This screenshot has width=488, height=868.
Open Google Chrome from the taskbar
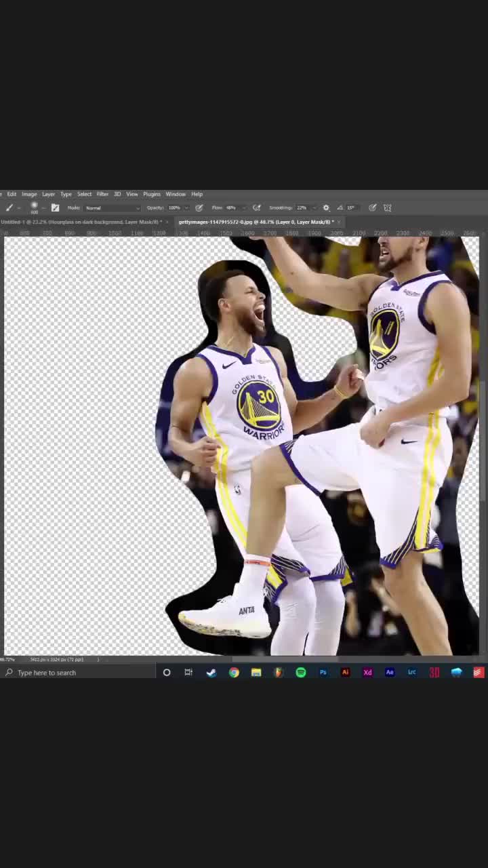point(234,673)
